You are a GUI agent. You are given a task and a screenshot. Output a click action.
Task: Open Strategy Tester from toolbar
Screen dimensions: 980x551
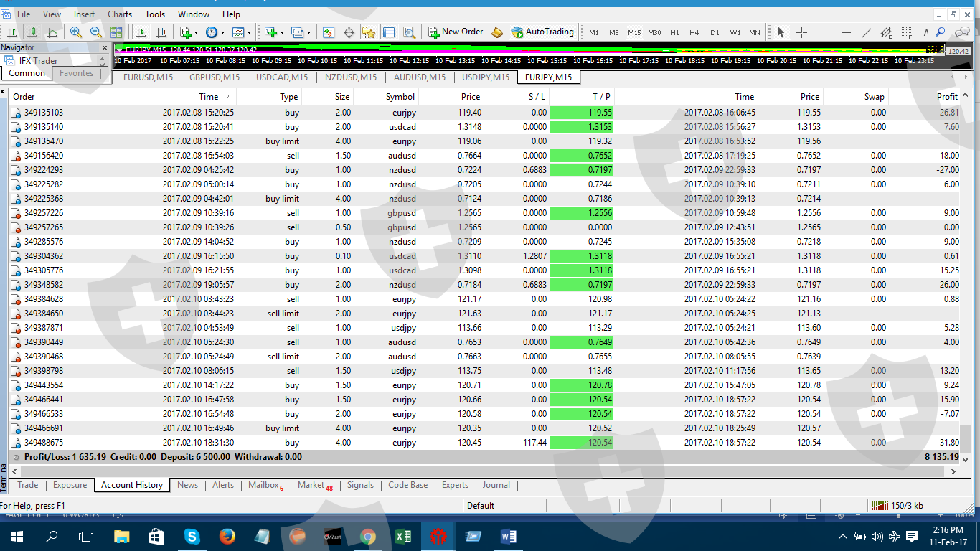(x=410, y=32)
